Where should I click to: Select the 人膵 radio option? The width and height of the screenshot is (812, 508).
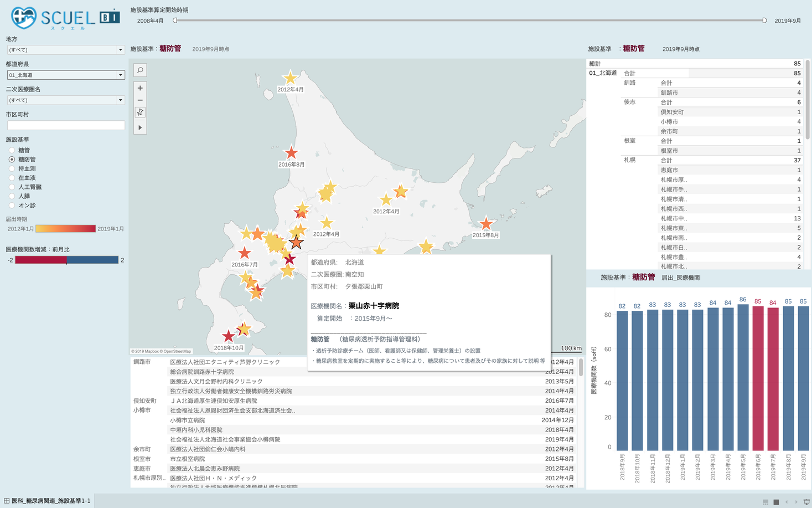(x=12, y=196)
